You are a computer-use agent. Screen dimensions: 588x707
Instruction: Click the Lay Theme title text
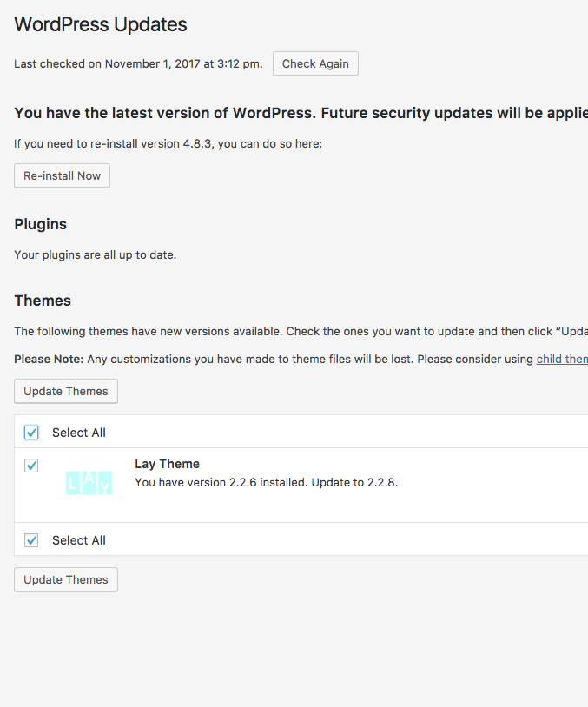(x=167, y=464)
